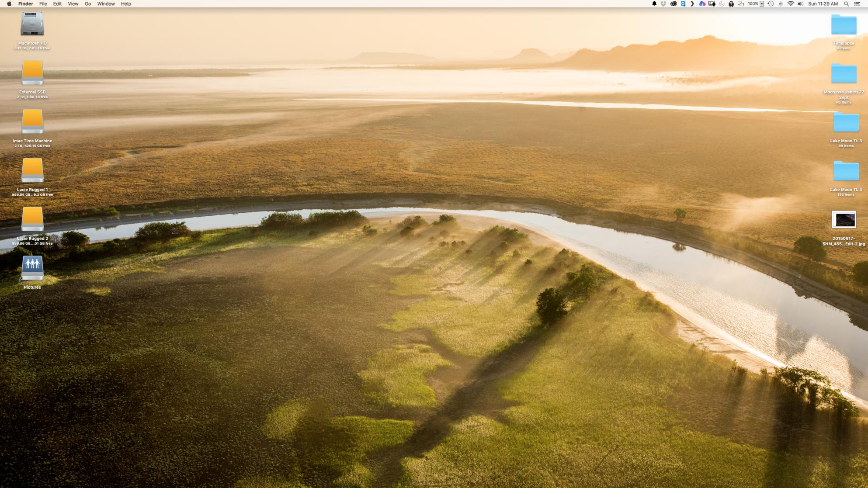Select the Lacie Rugged 1 drive

pyautogui.click(x=32, y=171)
